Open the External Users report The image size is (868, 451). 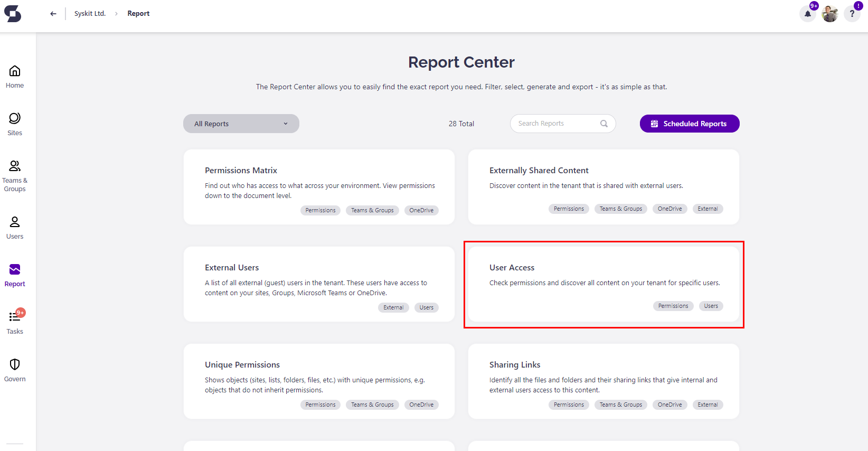(x=319, y=284)
